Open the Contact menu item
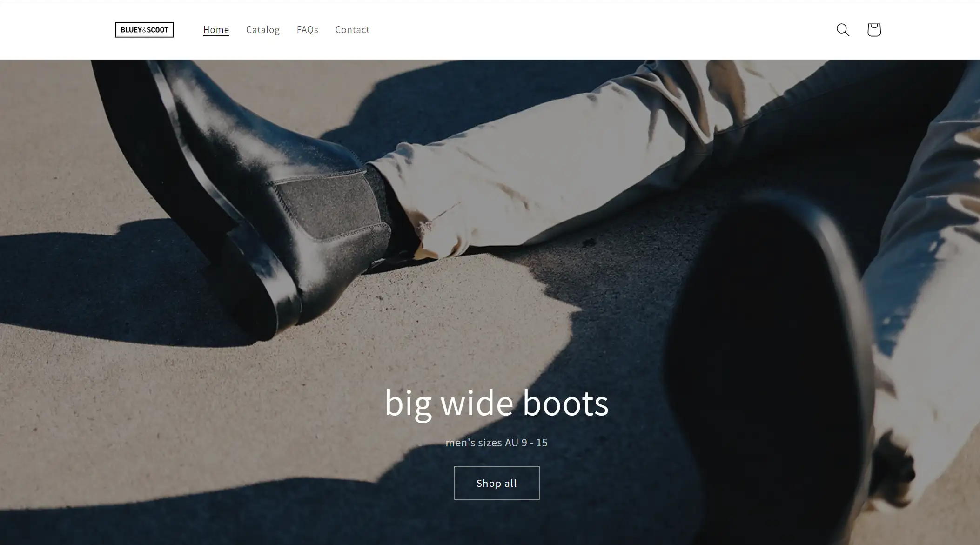The height and width of the screenshot is (545, 980). coord(352,30)
